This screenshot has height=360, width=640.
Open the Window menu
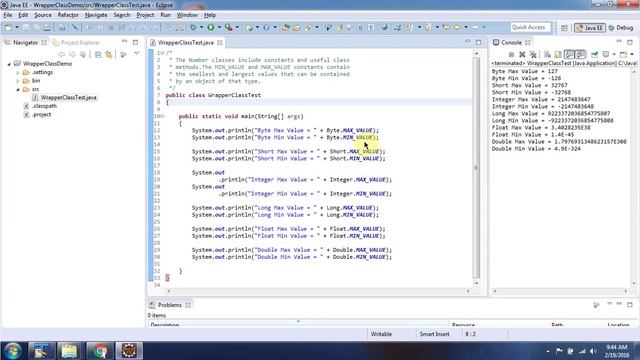187,15
